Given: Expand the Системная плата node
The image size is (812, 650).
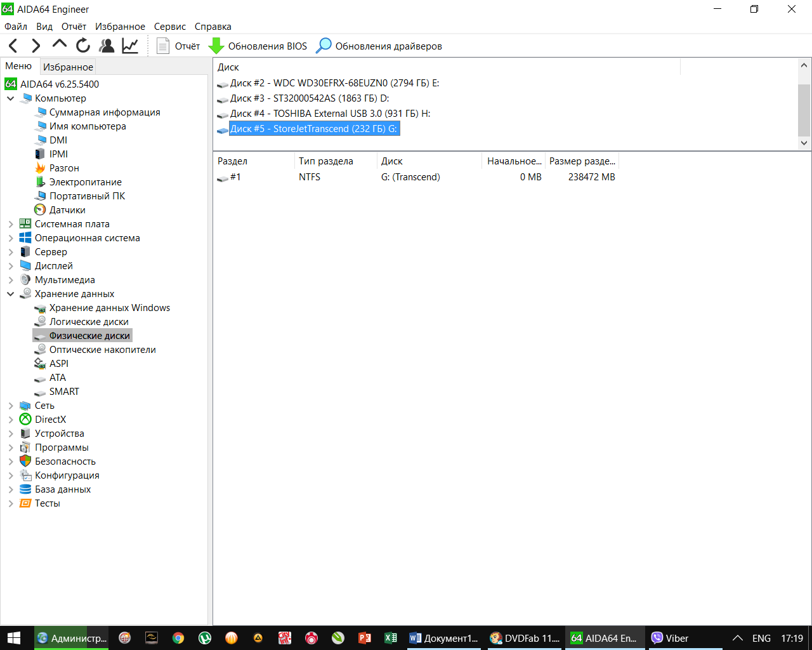Looking at the screenshot, I should pos(11,224).
